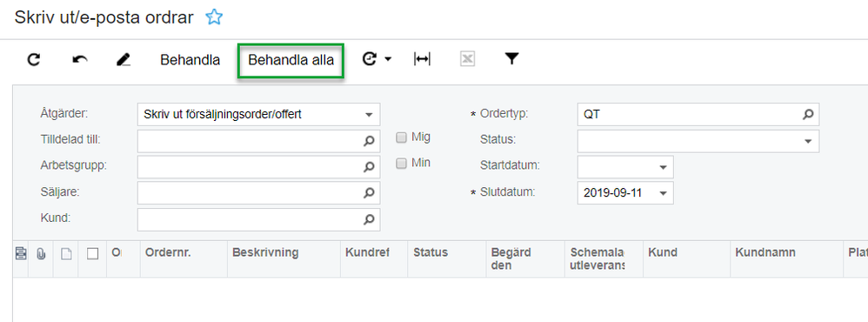Click the fit columns width icon
The image size is (868, 322).
tap(422, 59)
